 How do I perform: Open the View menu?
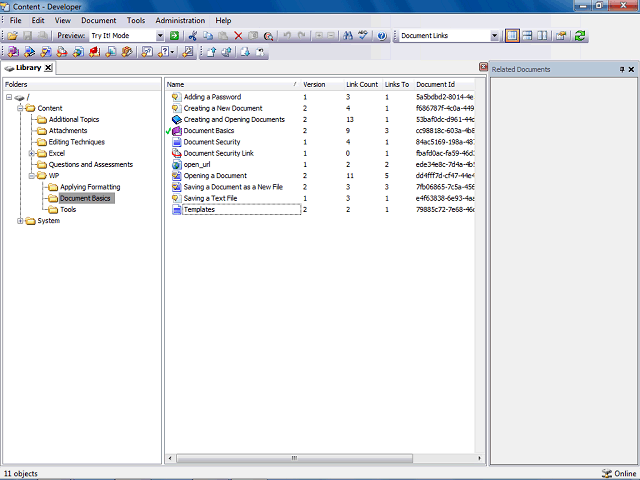(62, 20)
